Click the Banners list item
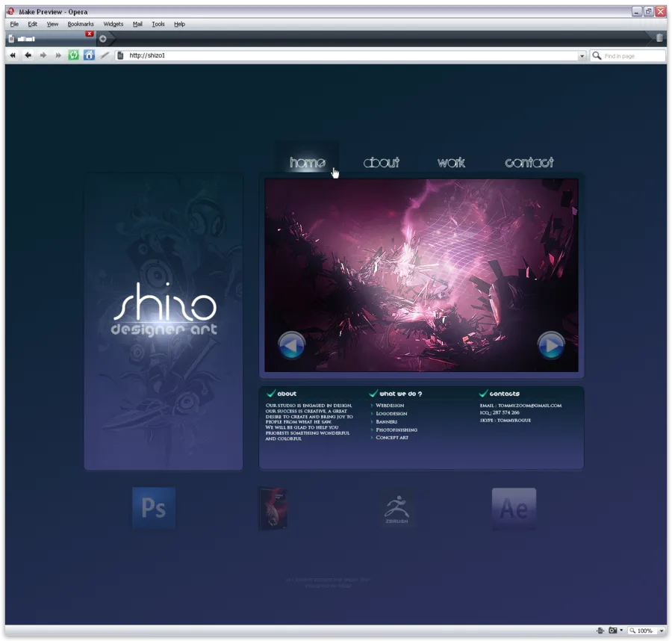This screenshot has width=672, height=641. 387,422
